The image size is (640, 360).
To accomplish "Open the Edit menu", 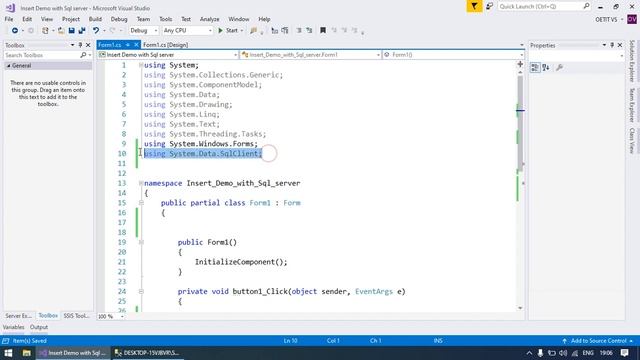I will click(27, 19).
